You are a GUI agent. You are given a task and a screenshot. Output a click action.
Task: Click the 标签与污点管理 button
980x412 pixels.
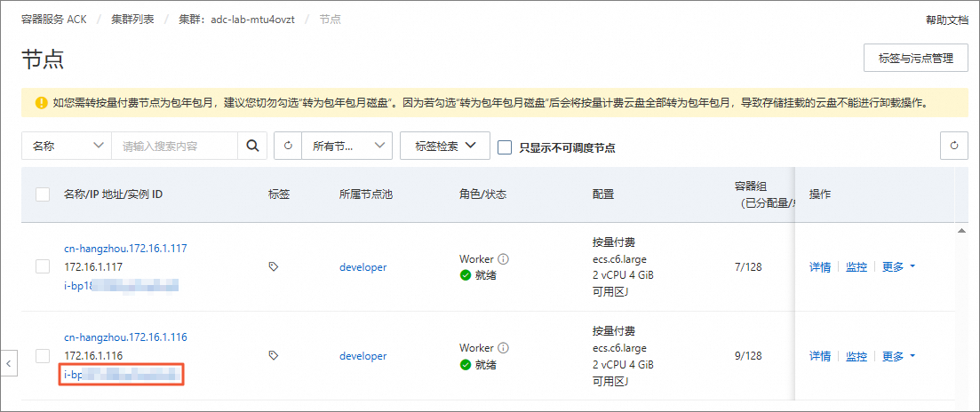point(916,59)
